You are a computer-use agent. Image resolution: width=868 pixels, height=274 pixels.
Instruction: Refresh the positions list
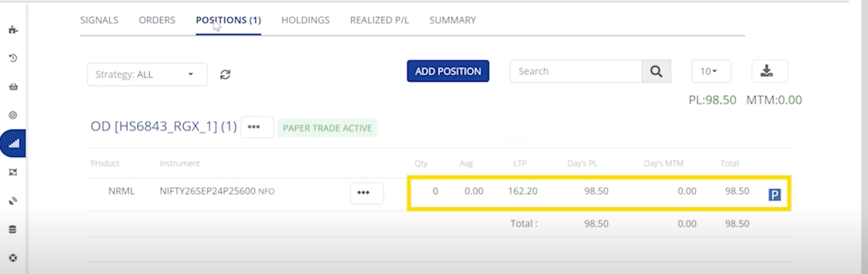click(225, 75)
